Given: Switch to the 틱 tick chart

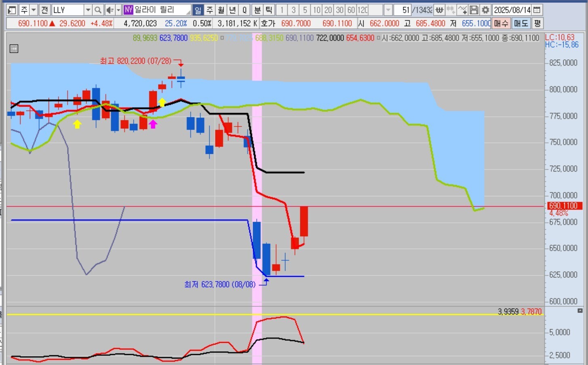Looking at the screenshot, I should (269, 10).
